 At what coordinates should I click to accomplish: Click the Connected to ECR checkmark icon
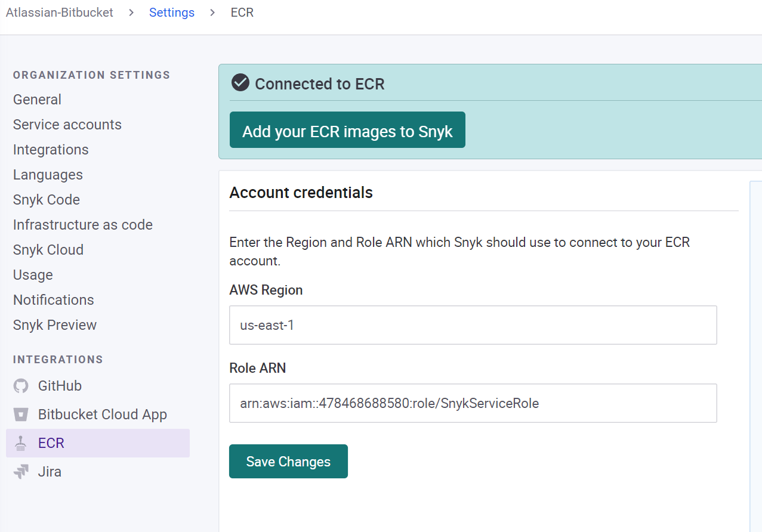[240, 83]
